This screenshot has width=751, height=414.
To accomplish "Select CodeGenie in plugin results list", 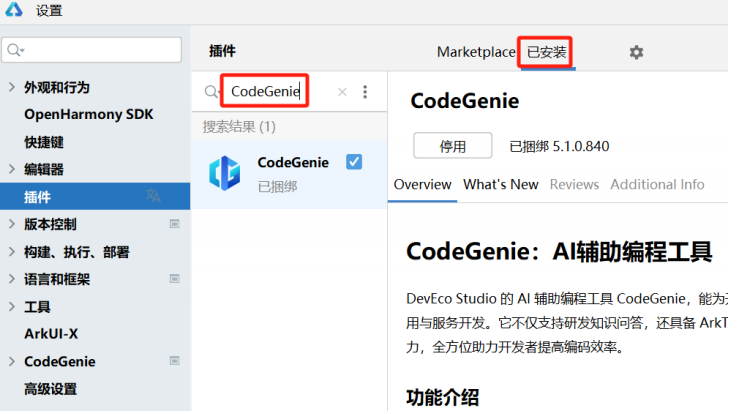I will [289, 174].
